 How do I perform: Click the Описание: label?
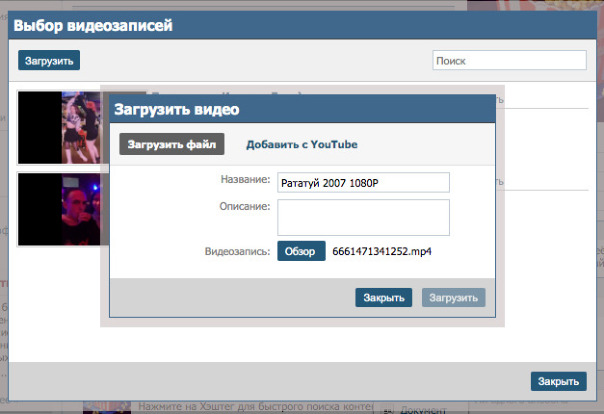pos(245,206)
